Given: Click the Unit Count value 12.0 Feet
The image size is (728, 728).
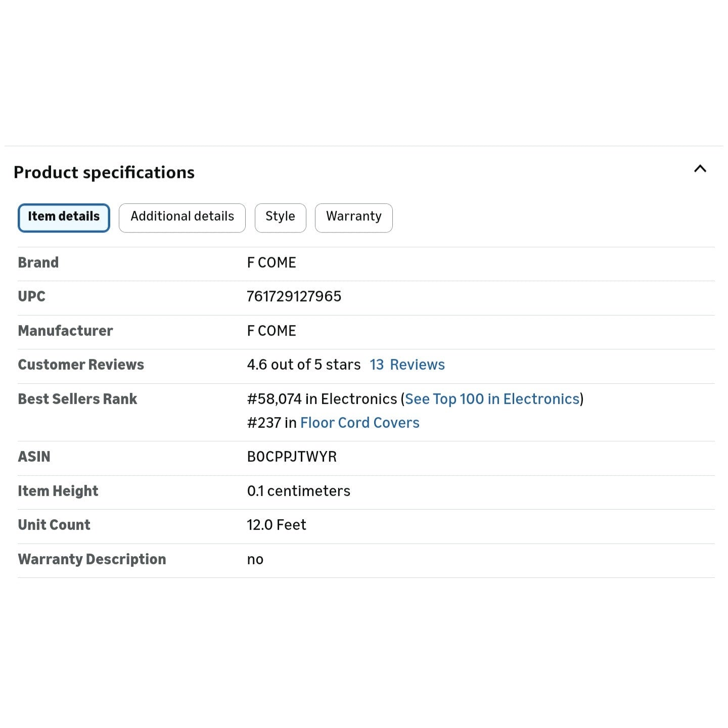Looking at the screenshot, I should (276, 525).
